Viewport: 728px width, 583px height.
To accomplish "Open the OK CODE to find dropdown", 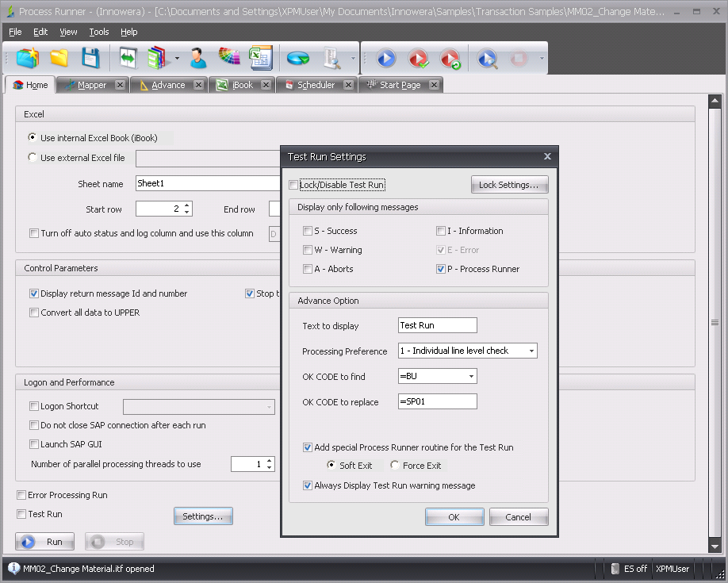I will [471, 376].
